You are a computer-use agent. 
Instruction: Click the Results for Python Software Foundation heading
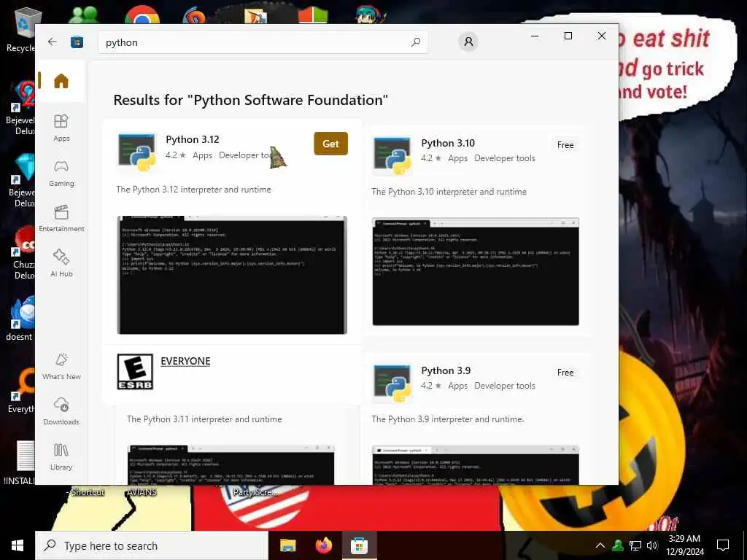tap(251, 100)
